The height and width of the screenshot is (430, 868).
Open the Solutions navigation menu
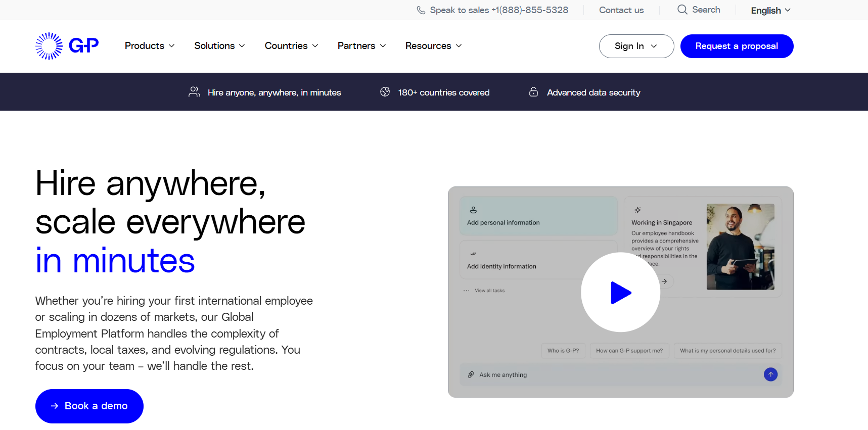(220, 46)
